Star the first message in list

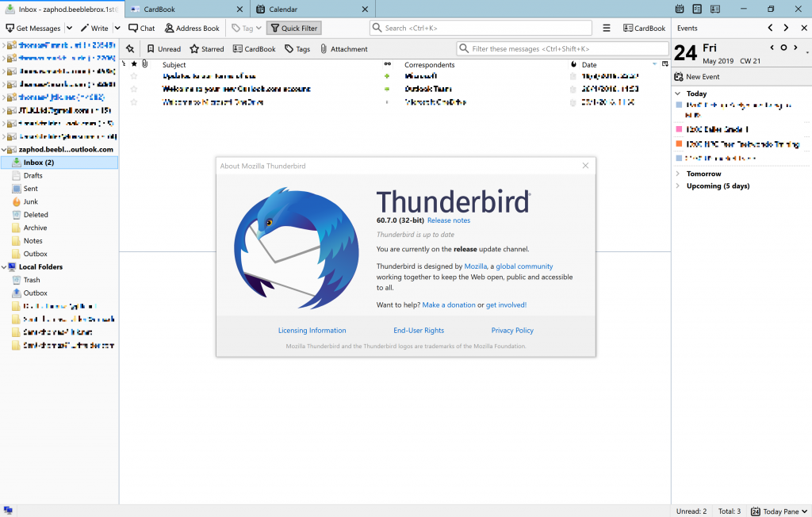tap(134, 76)
